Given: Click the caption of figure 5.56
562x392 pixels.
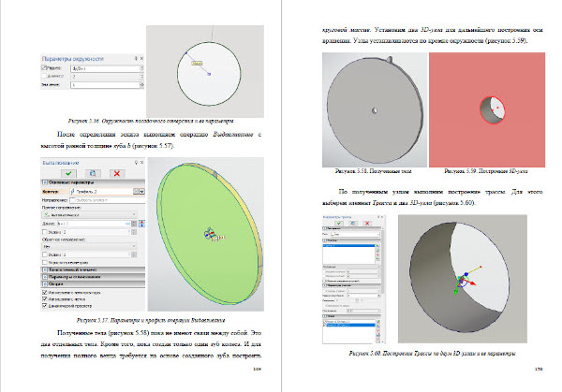Looking at the screenshot, I should pyautogui.click(x=151, y=121).
